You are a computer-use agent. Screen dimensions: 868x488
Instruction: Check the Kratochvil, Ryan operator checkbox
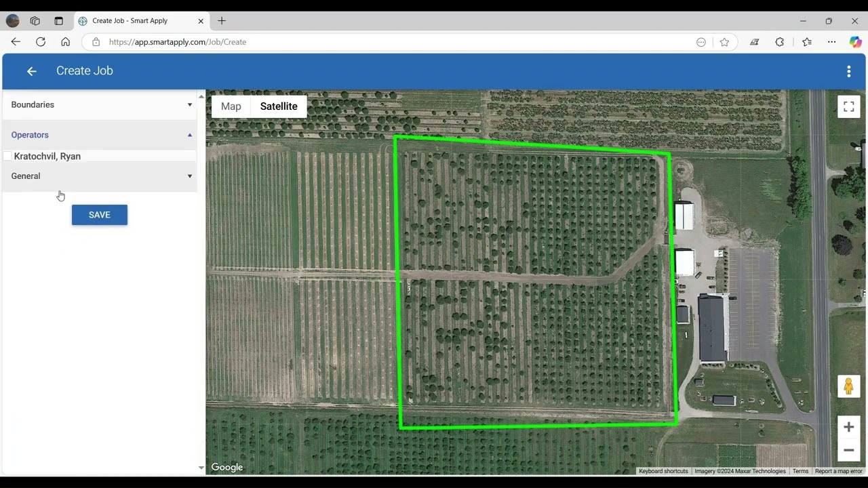(7, 157)
